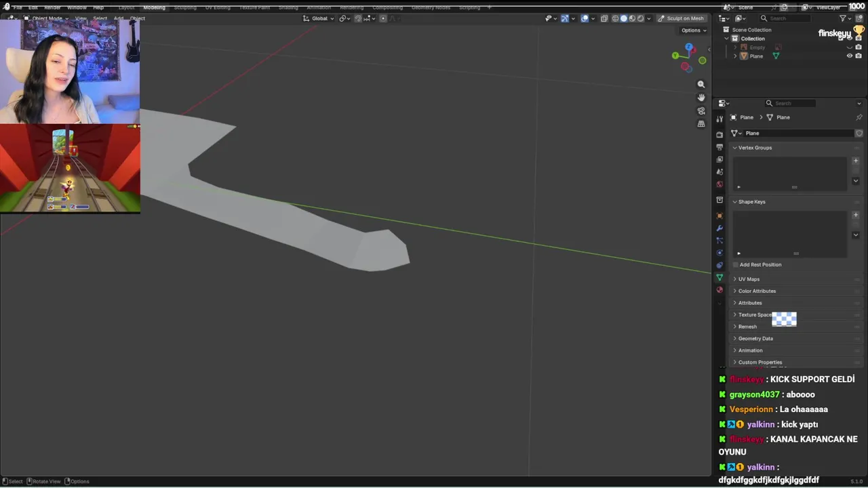Image resolution: width=868 pixels, height=488 pixels.
Task: Click the blue Z axis on navigation gizmo
Action: click(x=689, y=47)
